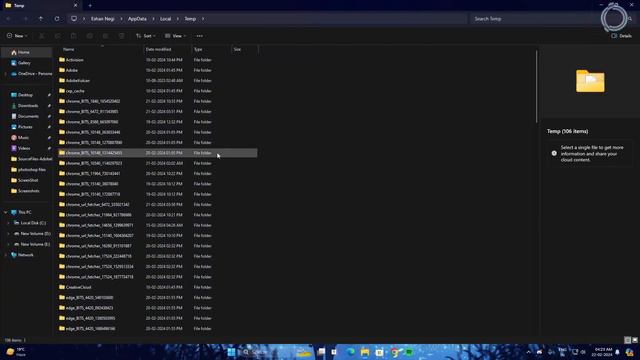Open the notifications bell in taskbar
Image resolution: width=640 pixels, height=360 pixels.
[617, 352]
